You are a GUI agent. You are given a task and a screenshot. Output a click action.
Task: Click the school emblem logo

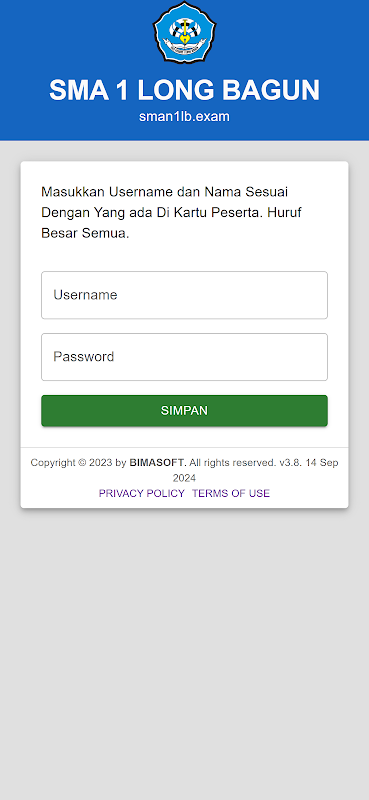pos(184,32)
